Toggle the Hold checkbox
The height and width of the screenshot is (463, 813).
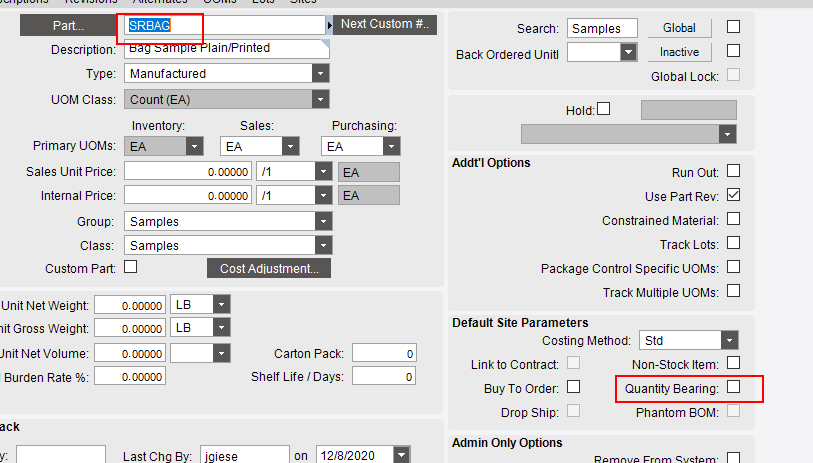coord(603,109)
